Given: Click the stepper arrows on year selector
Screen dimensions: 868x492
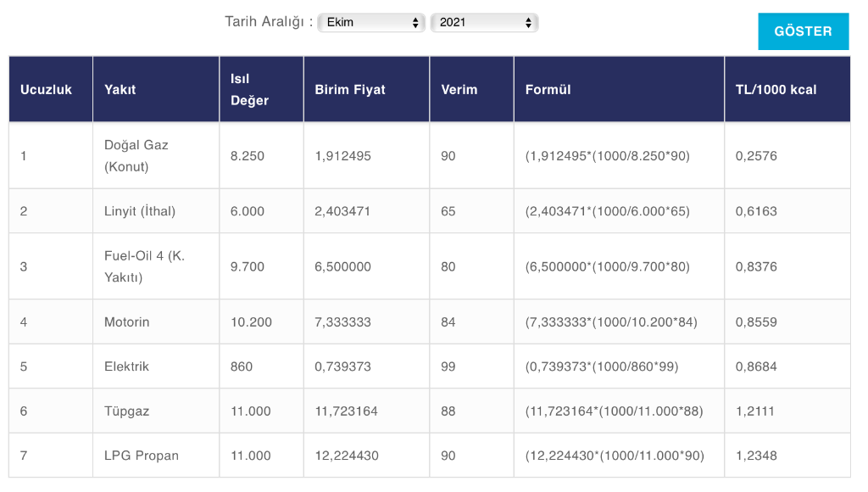Looking at the screenshot, I should pos(528,22).
